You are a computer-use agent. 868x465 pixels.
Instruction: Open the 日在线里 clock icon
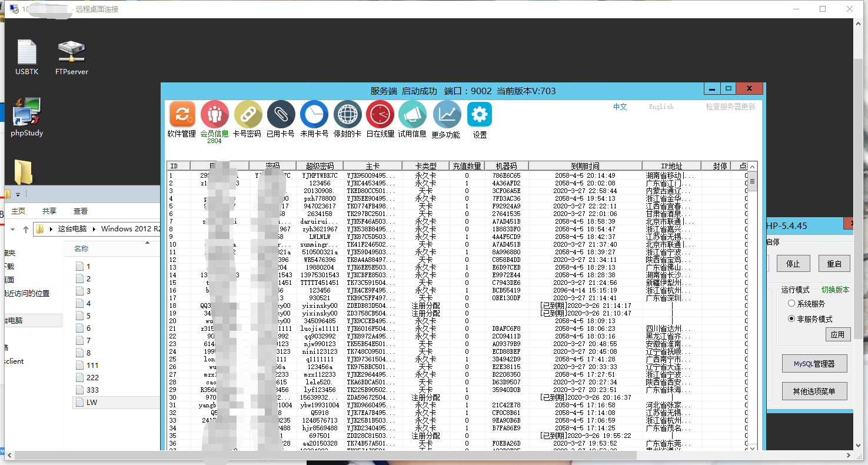pos(380,114)
